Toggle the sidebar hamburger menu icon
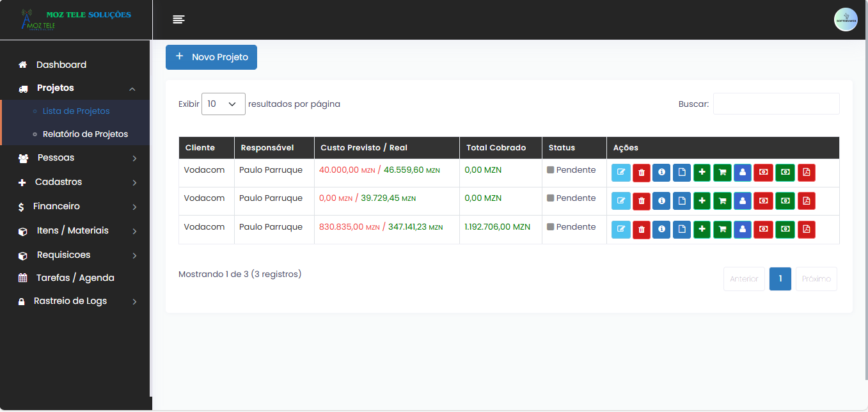Image resolution: width=868 pixels, height=412 pixels. (x=178, y=19)
